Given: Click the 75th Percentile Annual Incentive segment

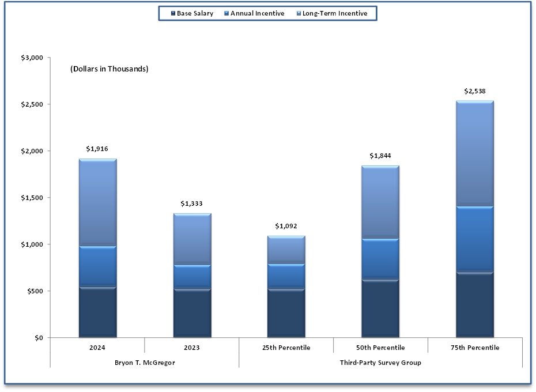Looking at the screenshot, I should 474,239.
